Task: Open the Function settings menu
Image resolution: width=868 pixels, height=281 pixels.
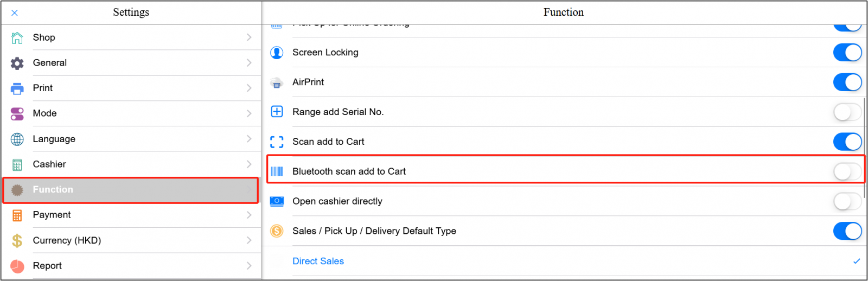Action: point(130,190)
